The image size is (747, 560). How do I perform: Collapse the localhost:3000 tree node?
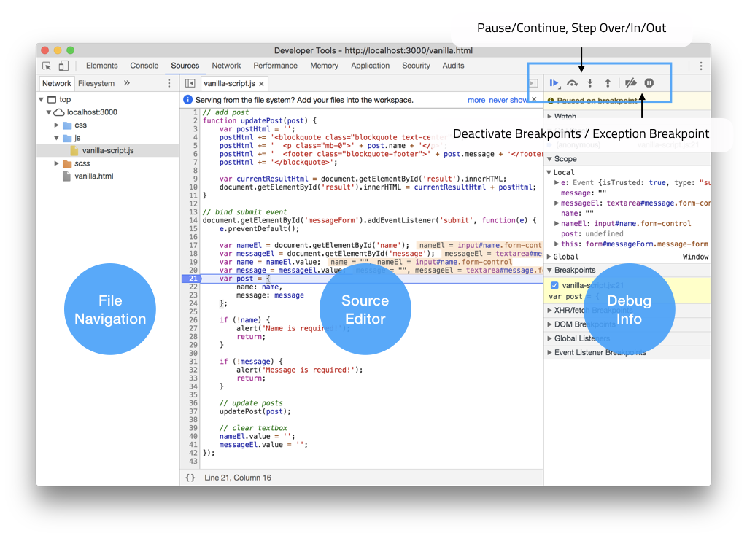coord(49,112)
